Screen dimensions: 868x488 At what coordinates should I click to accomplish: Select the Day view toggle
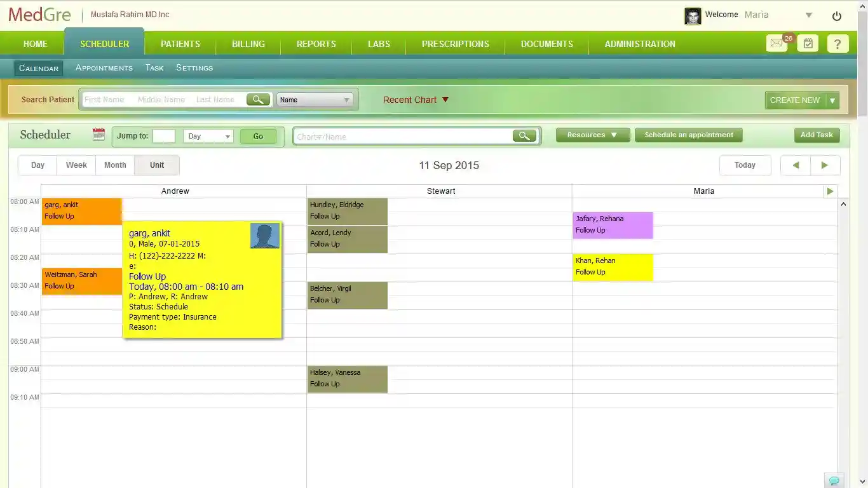click(37, 165)
